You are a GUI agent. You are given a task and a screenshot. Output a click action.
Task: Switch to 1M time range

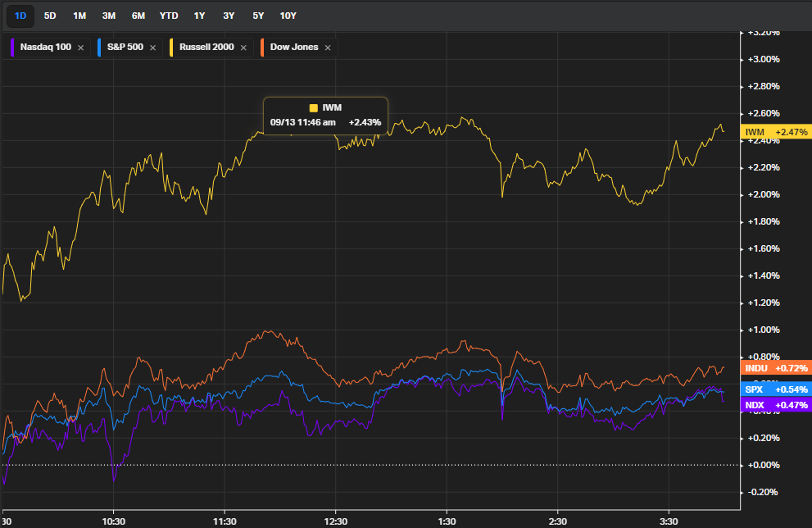pyautogui.click(x=79, y=16)
